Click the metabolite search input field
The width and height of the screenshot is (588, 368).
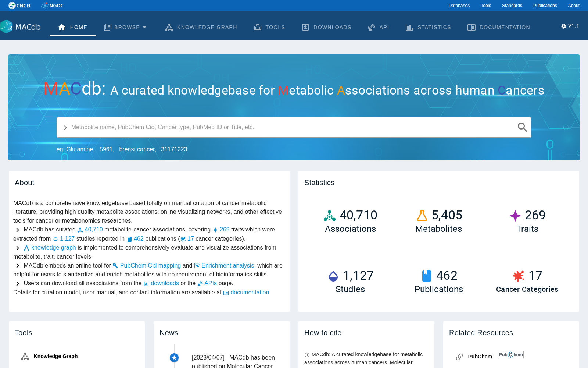(x=290, y=127)
